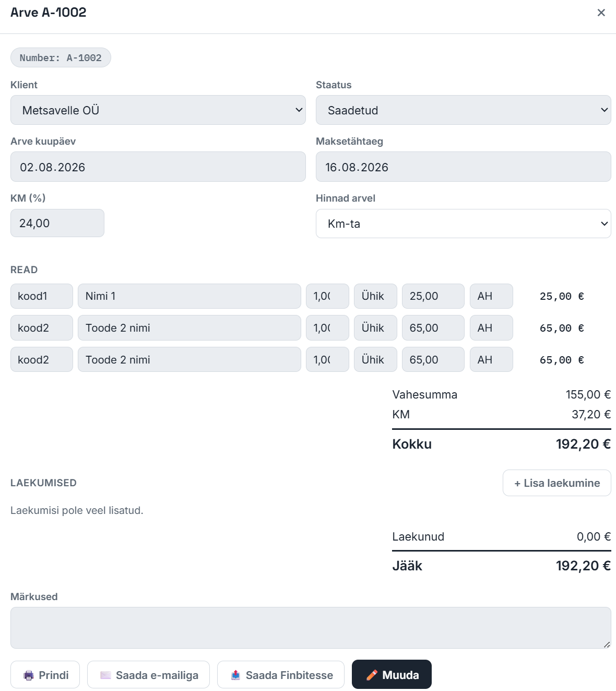
Task: Click the LAEKUMISED section heading
Action: point(43,483)
